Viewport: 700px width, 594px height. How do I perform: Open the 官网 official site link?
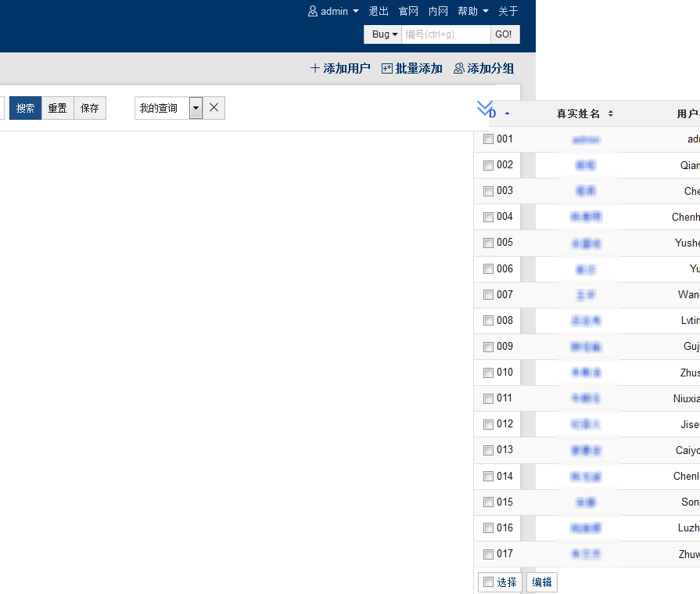[408, 11]
